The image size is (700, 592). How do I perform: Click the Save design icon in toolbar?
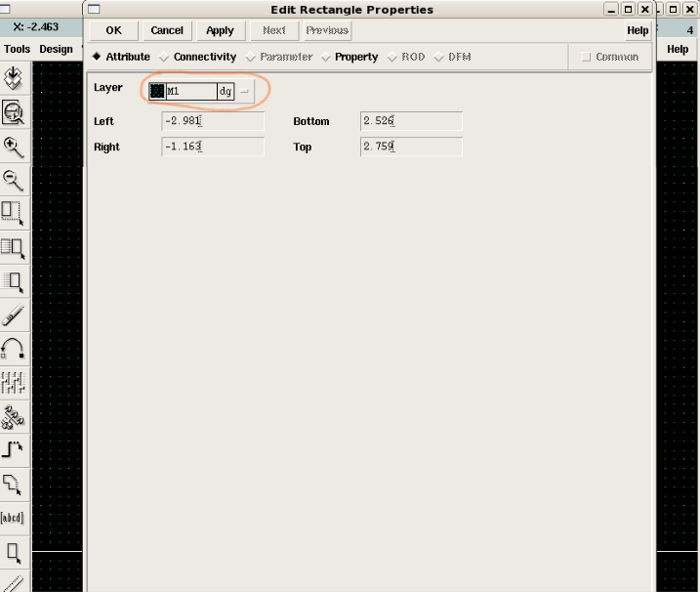[x=14, y=78]
